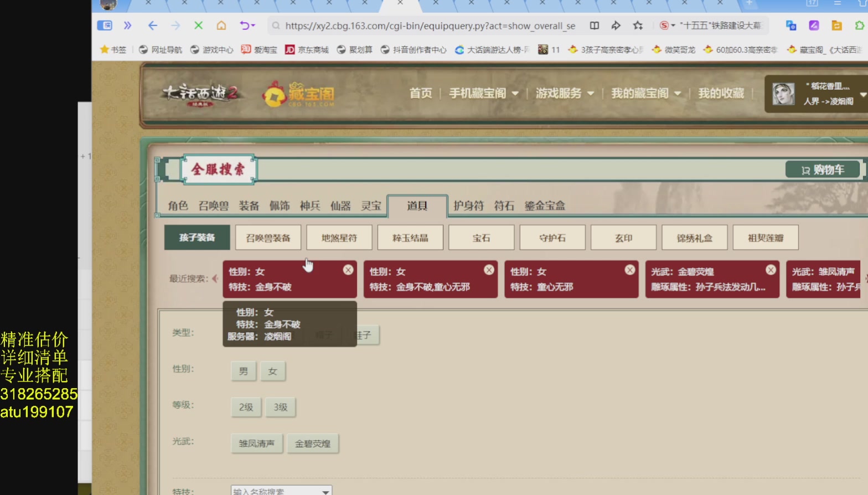
Task: Expand the search engine selector arrow
Action: [673, 25]
